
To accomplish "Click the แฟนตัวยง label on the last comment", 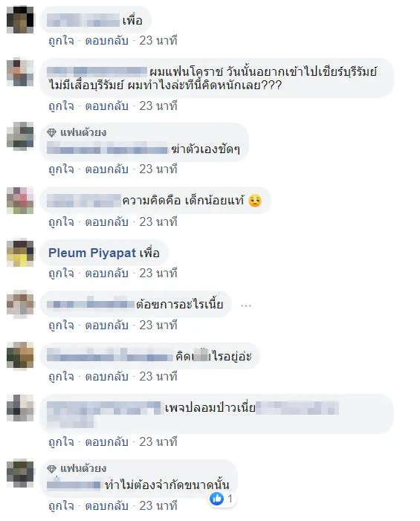I will [x=83, y=469].
